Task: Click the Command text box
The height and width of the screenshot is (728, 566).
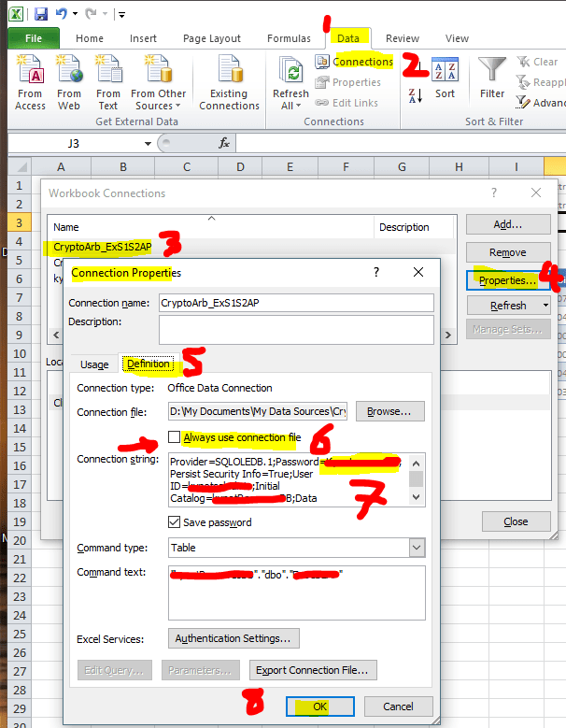Action: click(296, 592)
